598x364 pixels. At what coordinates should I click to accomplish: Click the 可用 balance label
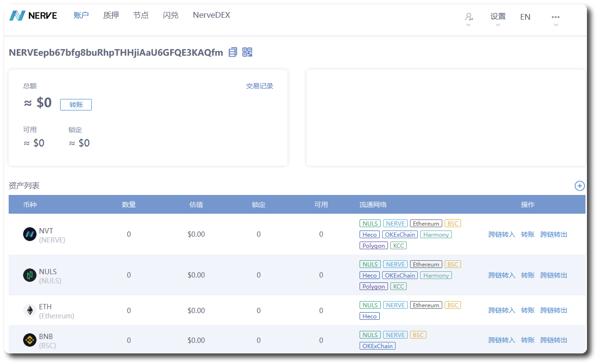tap(30, 130)
